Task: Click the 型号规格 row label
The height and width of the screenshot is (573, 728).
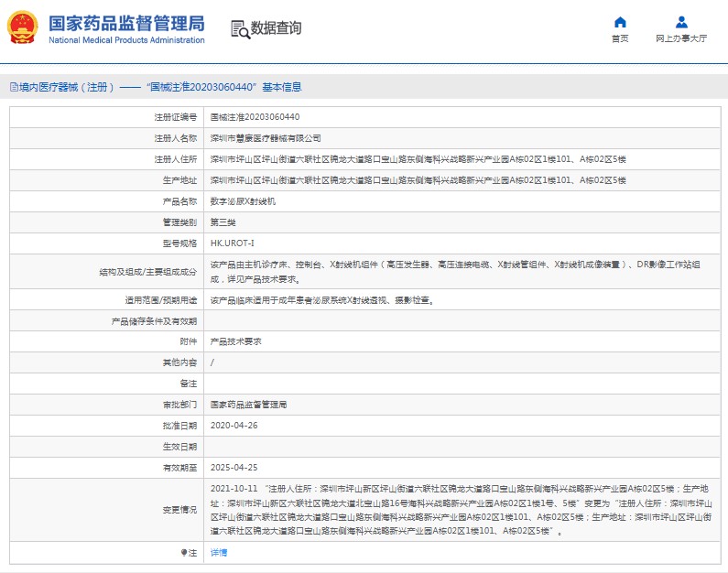Action: (x=179, y=243)
